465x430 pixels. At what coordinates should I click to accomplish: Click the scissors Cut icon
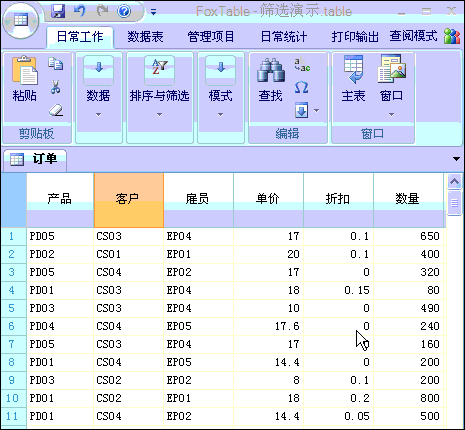point(56,87)
